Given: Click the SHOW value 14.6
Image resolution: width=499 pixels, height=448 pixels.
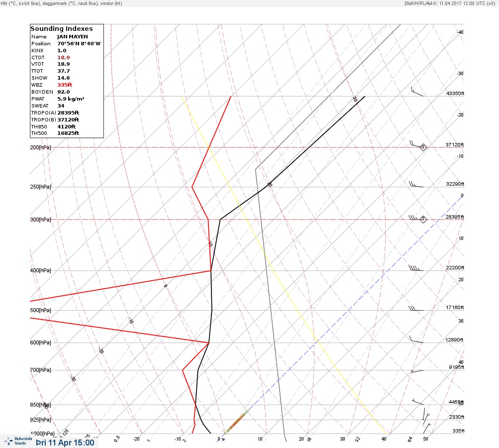Looking at the screenshot, I should (63, 78).
